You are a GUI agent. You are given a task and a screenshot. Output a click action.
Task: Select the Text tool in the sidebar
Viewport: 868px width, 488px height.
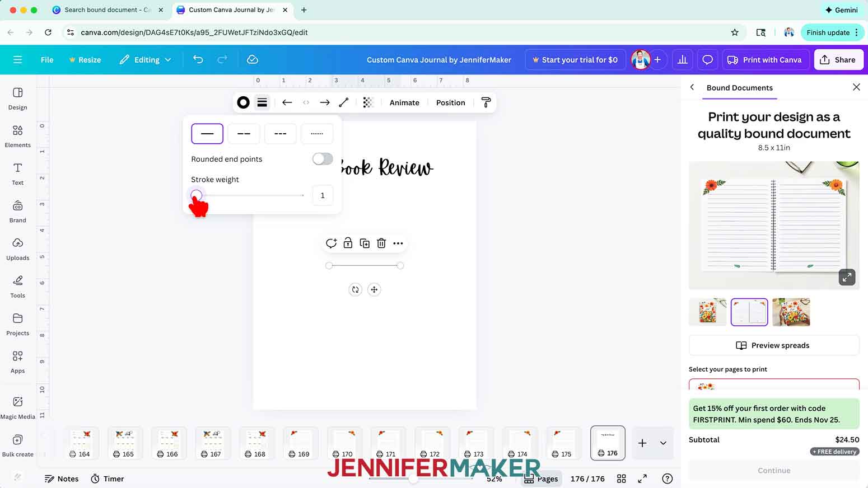[18, 173]
